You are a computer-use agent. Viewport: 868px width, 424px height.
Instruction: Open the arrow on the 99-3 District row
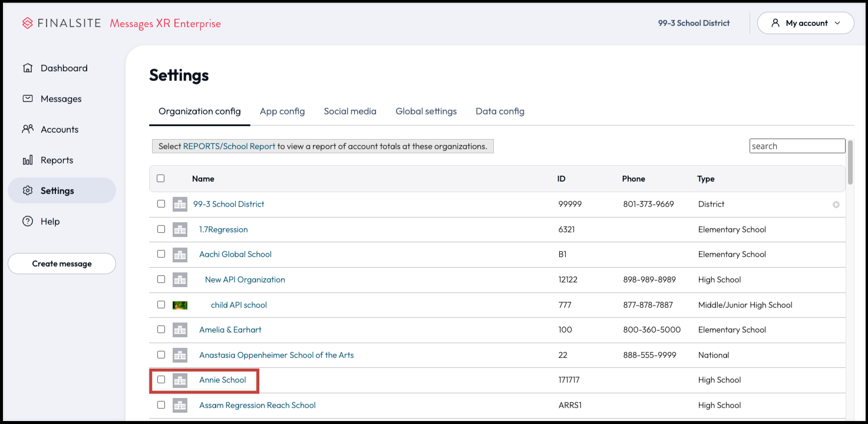coord(836,204)
